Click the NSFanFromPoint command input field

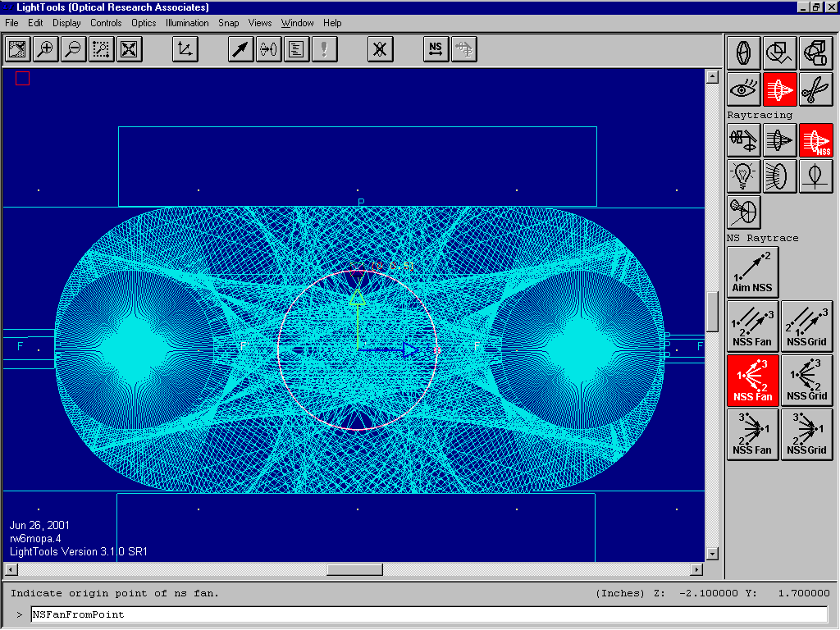(x=428, y=614)
